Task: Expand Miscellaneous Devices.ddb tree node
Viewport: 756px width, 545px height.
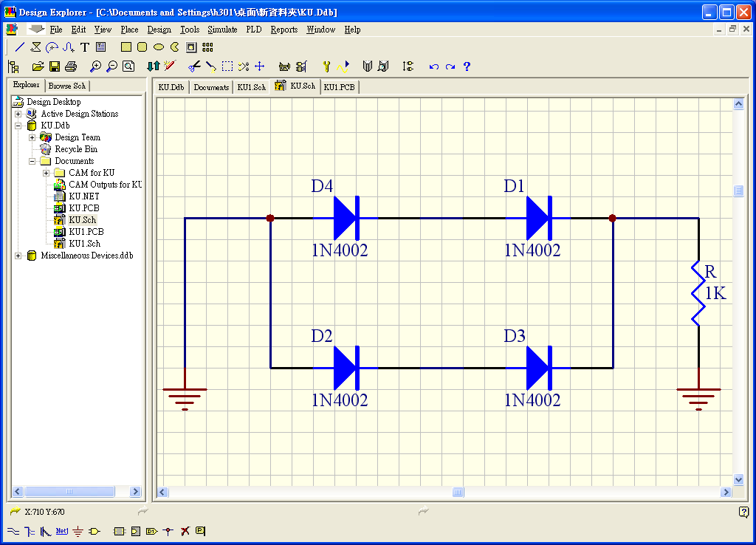Action: [x=18, y=256]
